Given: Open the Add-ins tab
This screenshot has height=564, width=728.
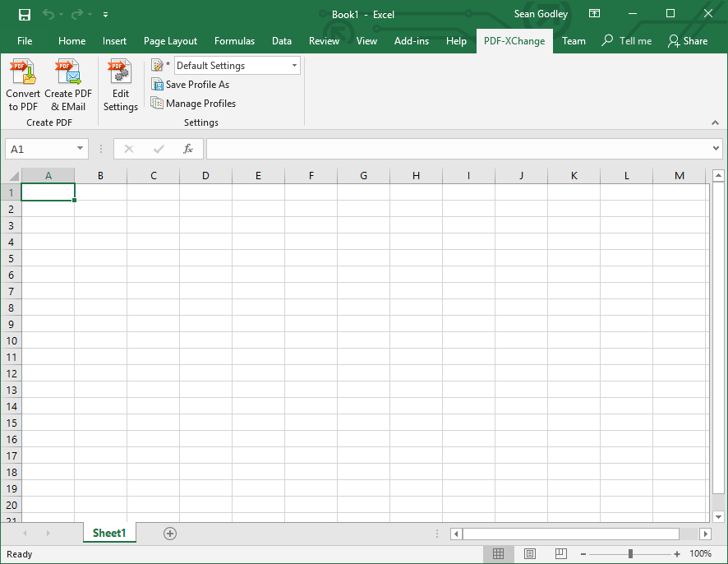Looking at the screenshot, I should [412, 41].
